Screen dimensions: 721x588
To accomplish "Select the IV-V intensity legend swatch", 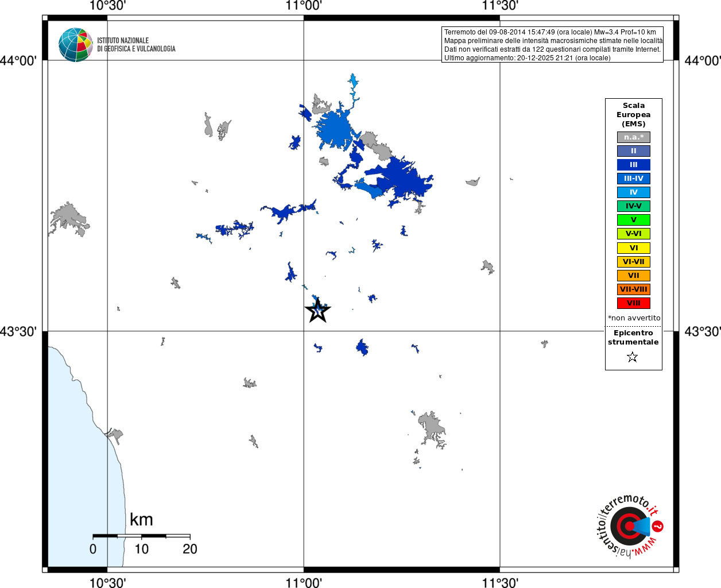I will (634, 206).
